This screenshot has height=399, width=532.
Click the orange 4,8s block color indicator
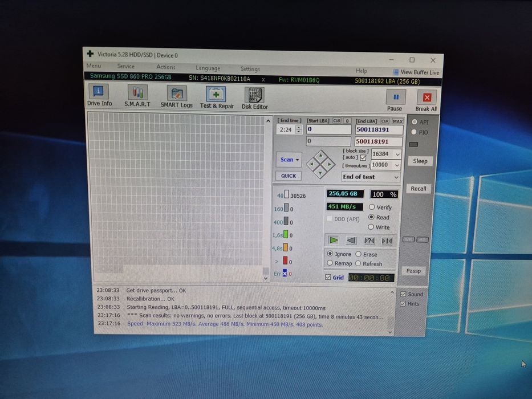(x=285, y=247)
